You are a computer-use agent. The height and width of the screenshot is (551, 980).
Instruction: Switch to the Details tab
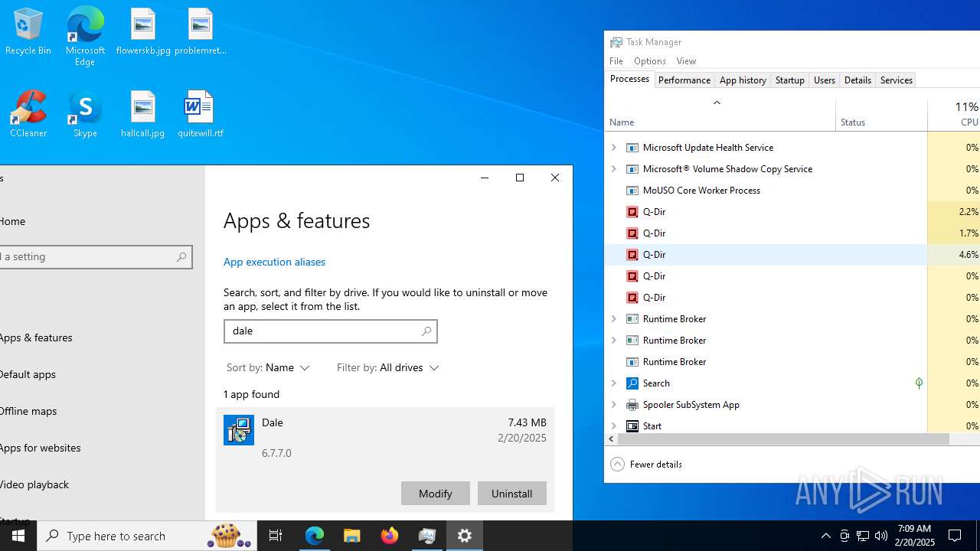857,80
